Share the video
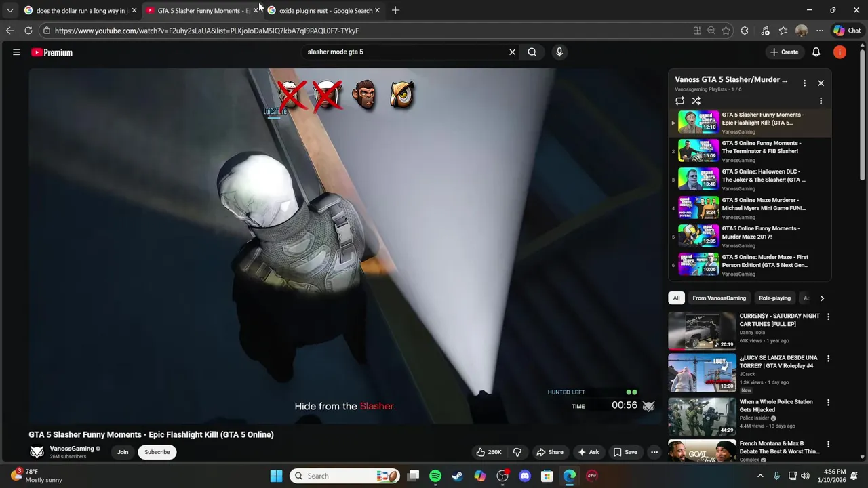 tap(550, 452)
